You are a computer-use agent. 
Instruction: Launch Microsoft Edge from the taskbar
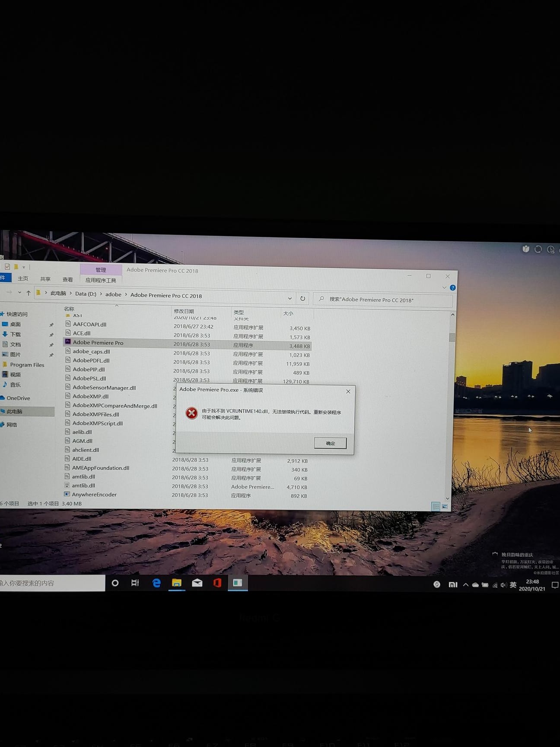[x=156, y=583]
